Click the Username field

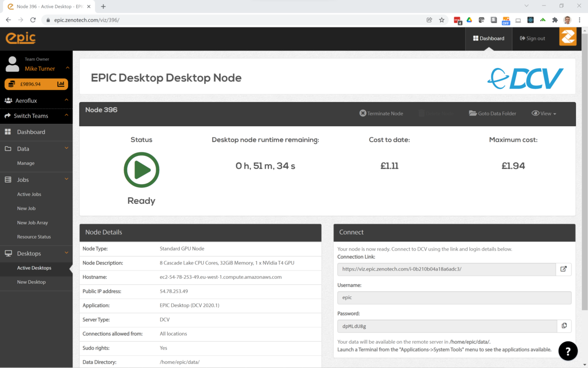[x=454, y=298]
